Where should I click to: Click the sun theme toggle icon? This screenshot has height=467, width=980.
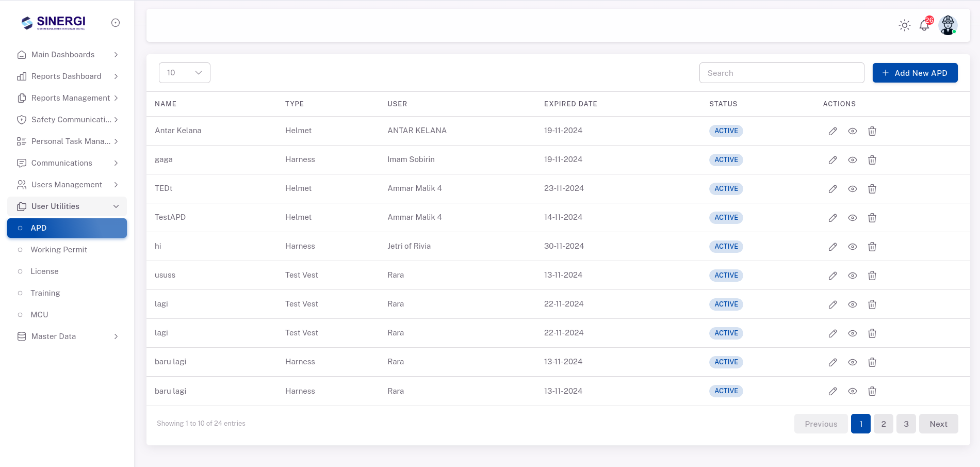905,25
